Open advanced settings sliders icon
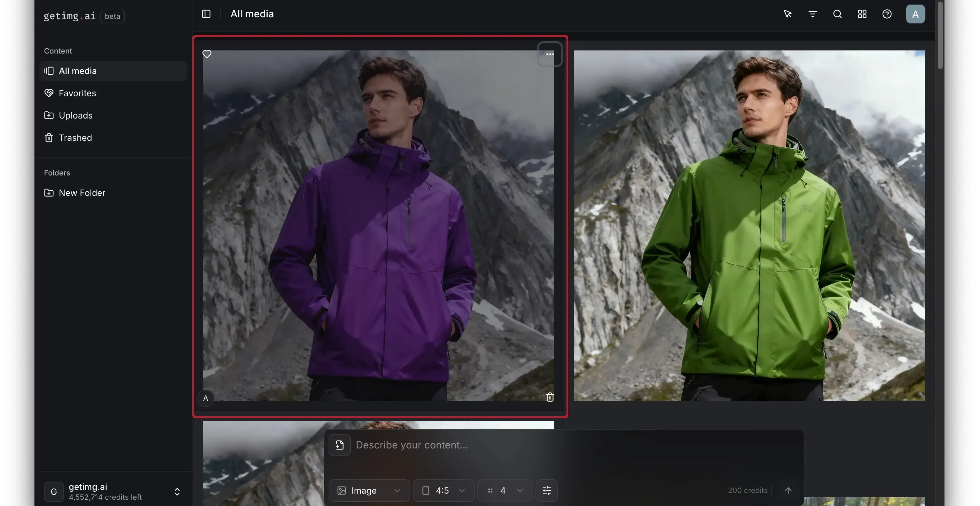Image resolution: width=980 pixels, height=506 pixels. pos(546,491)
